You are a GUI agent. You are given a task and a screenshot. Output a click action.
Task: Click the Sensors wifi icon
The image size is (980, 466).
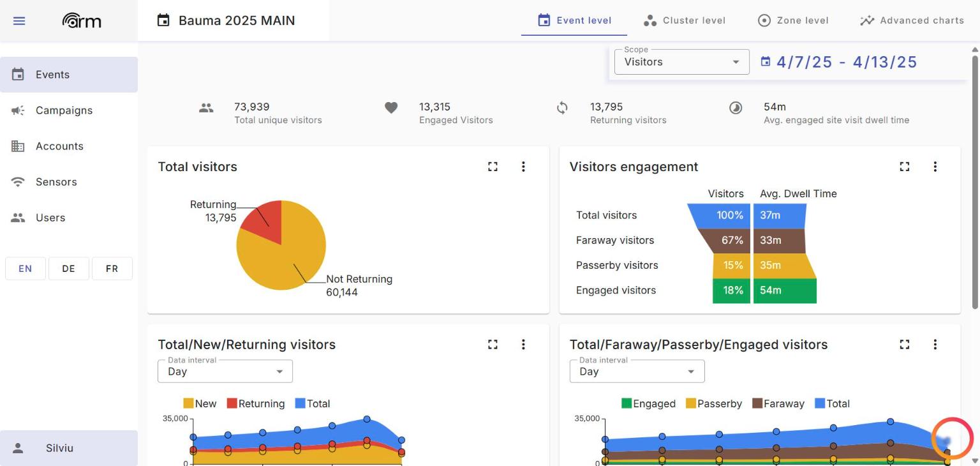click(19, 182)
